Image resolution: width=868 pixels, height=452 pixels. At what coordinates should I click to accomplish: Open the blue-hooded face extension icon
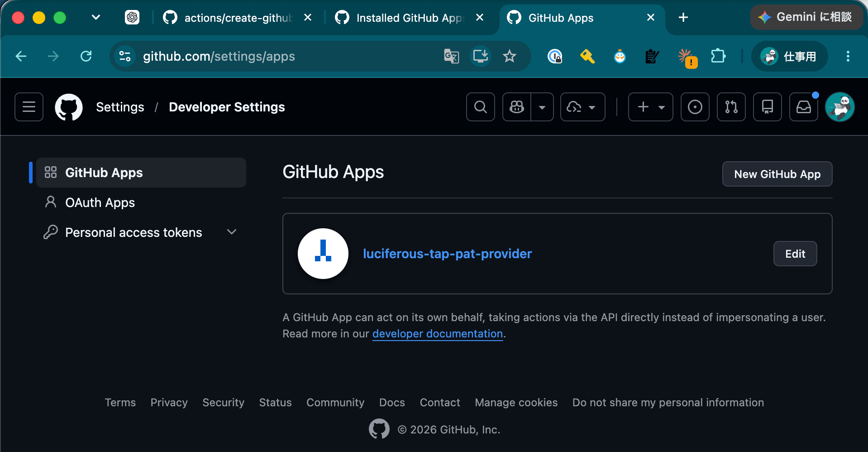click(620, 56)
